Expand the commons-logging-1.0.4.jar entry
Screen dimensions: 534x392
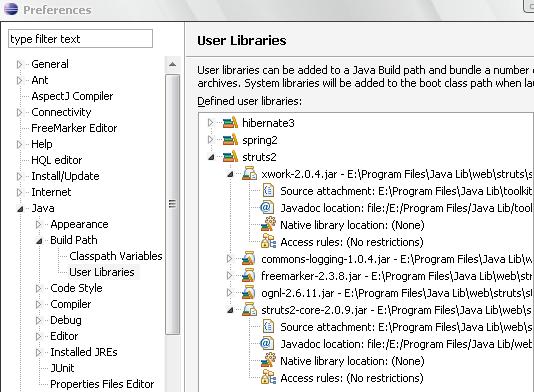(x=230, y=258)
